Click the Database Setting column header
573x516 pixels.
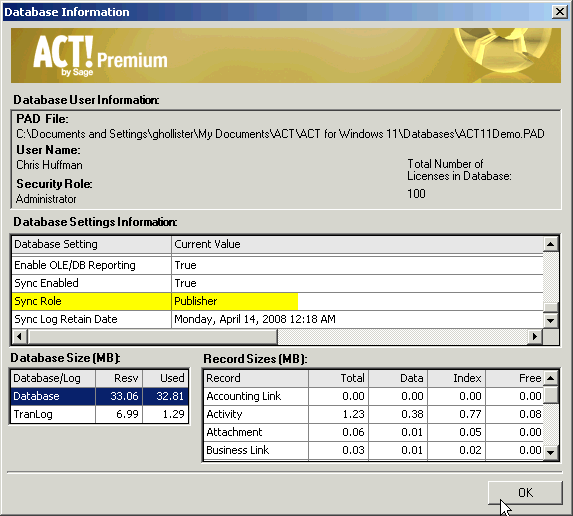point(91,244)
